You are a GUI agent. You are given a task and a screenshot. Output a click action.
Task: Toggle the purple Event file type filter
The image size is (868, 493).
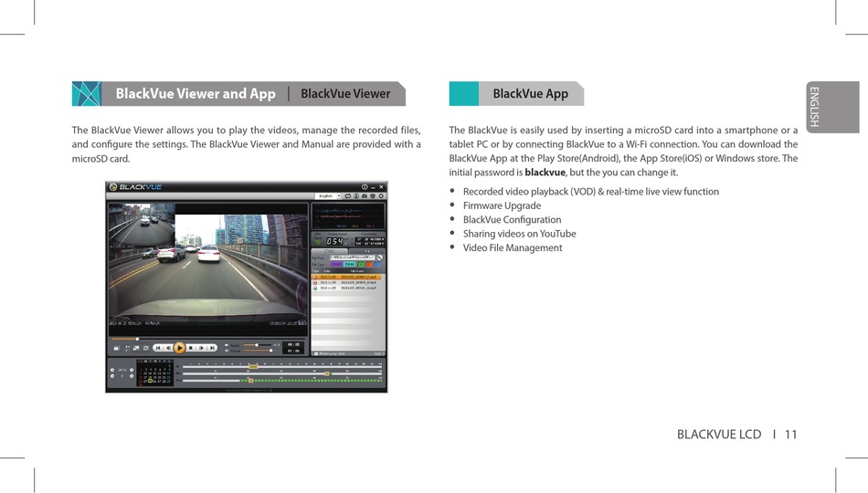pyautogui.click(x=336, y=265)
